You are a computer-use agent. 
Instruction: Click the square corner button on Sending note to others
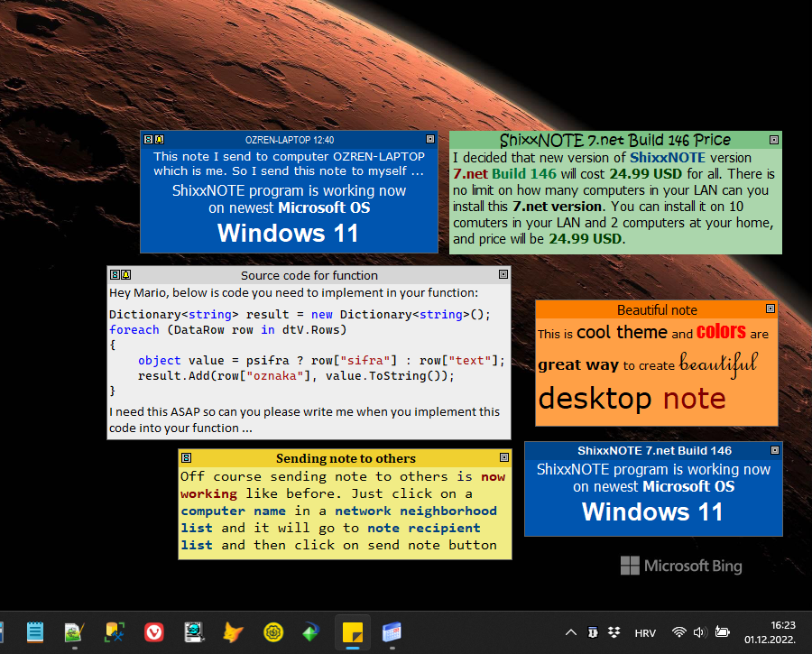[x=504, y=457]
